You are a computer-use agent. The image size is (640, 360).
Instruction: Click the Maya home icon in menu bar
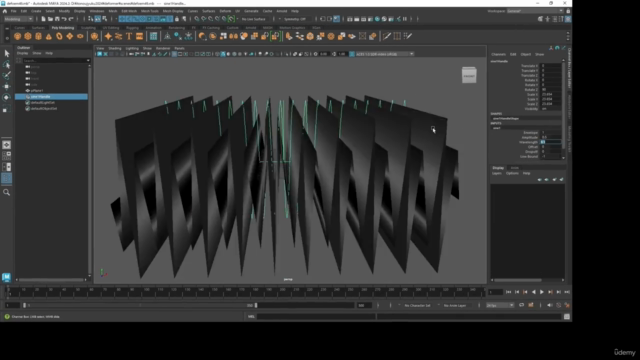pyautogui.click(x=5, y=11)
